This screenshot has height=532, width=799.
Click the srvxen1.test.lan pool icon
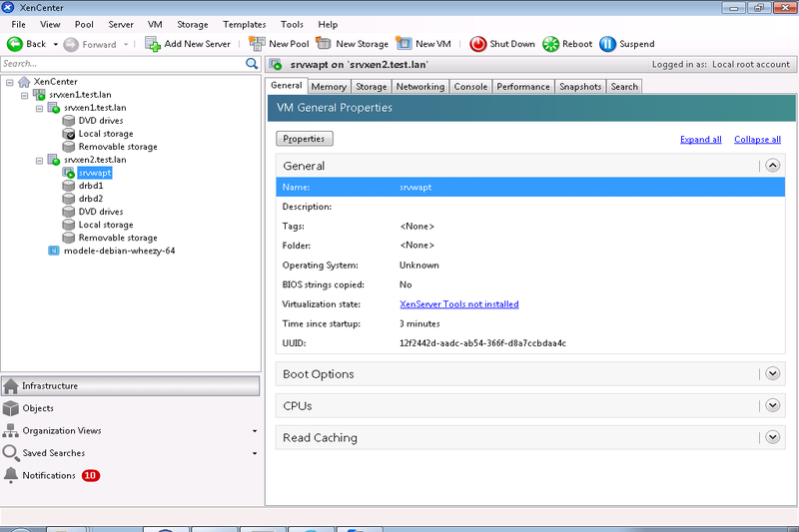point(39,95)
